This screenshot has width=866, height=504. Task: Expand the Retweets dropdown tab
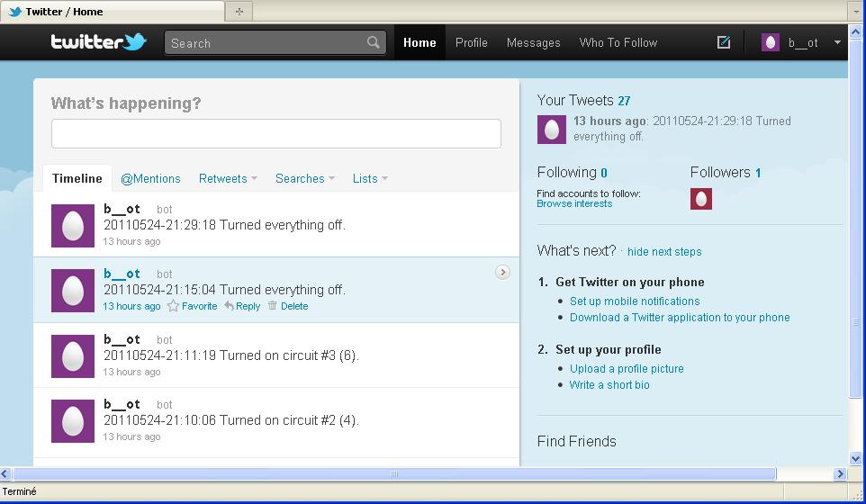(228, 178)
